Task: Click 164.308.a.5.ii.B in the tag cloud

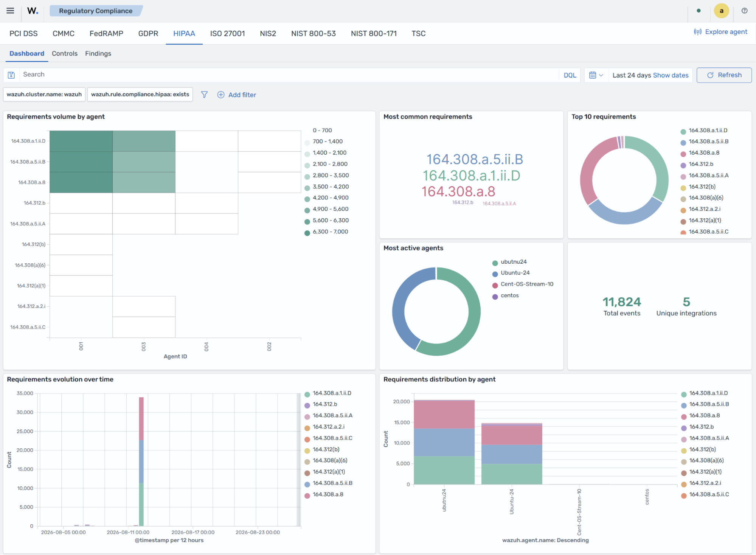Action: click(475, 159)
